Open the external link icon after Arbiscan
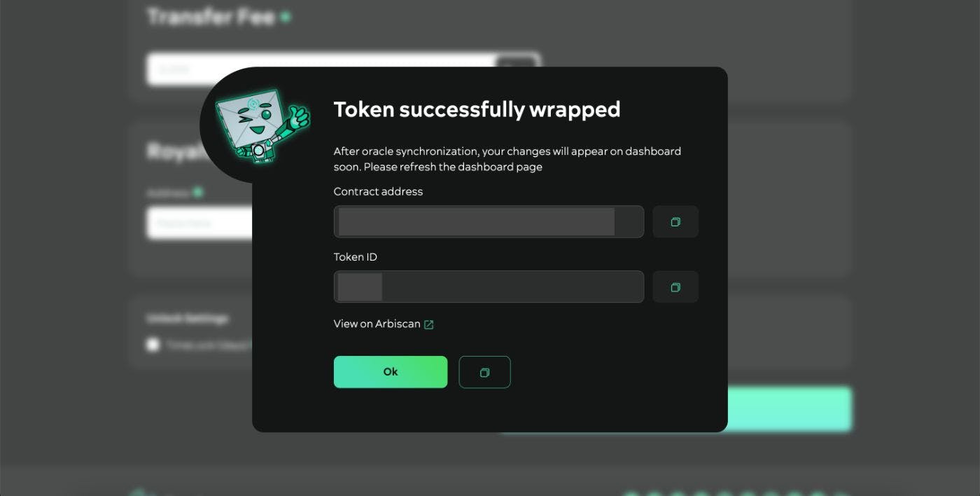 tap(429, 324)
